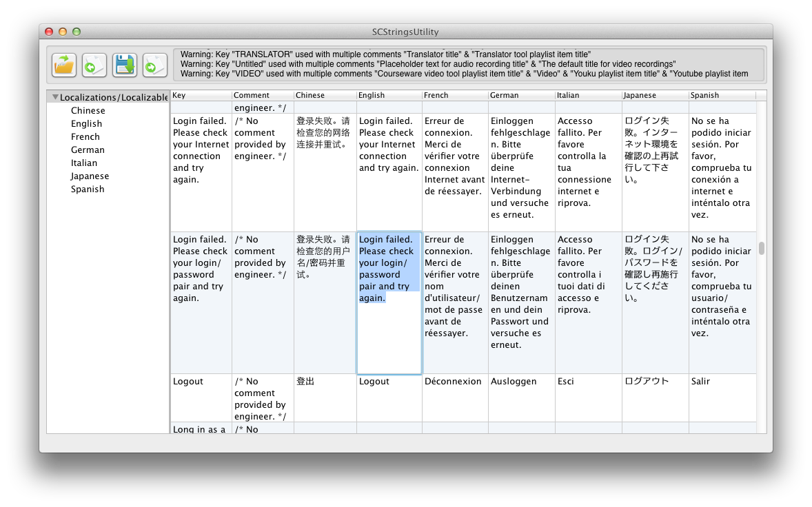Click the Comment column header

tap(263, 95)
